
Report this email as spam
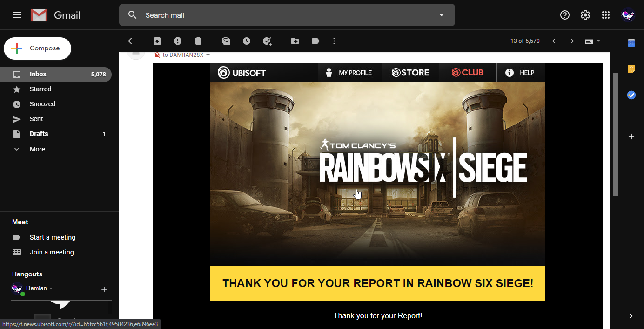178,41
